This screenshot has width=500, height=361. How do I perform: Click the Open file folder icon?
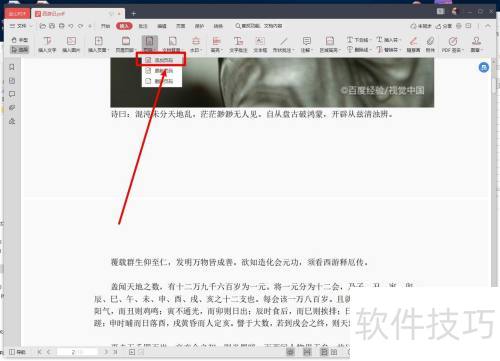(x=42, y=26)
